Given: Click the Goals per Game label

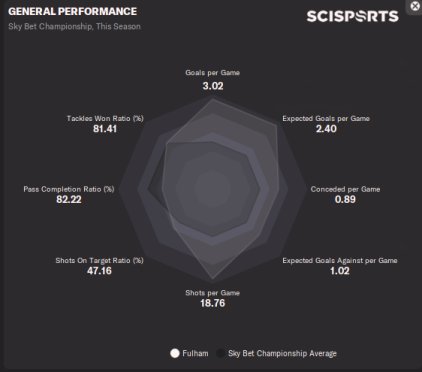Looking at the screenshot, I should coord(212,73).
